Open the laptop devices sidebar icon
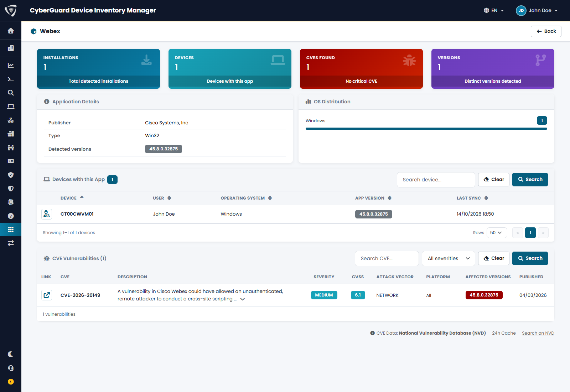Image resolution: width=570 pixels, height=392 pixels. (x=11, y=107)
